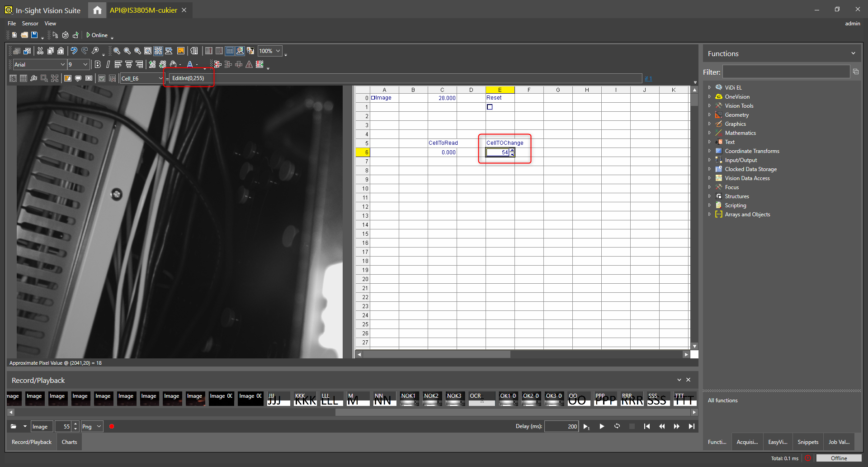Screen dimensions: 868x467
Task: Click the Zoom In magnifier icon
Action: click(x=117, y=50)
